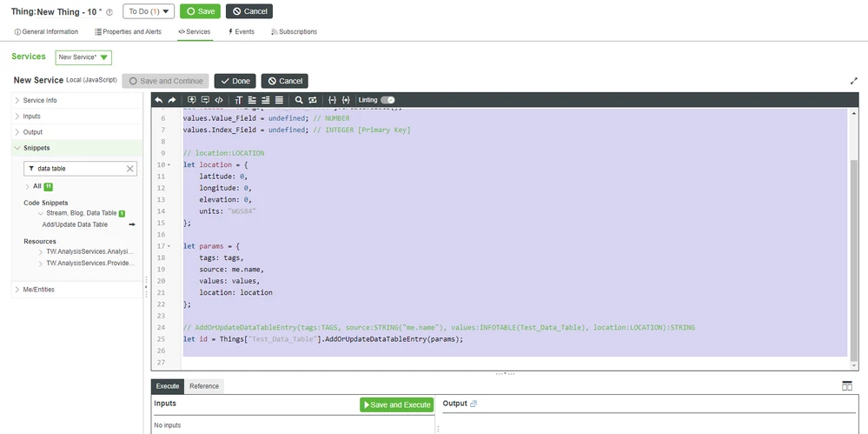The image size is (868, 434).
Task: Select the Add/Update Data Table snippet
Action: [75, 224]
